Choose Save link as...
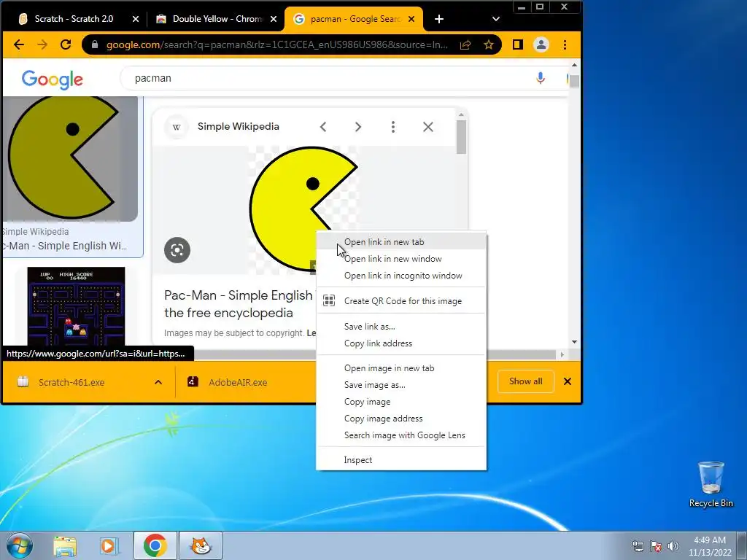The height and width of the screenshot is (560, 747). click(401, 327)
